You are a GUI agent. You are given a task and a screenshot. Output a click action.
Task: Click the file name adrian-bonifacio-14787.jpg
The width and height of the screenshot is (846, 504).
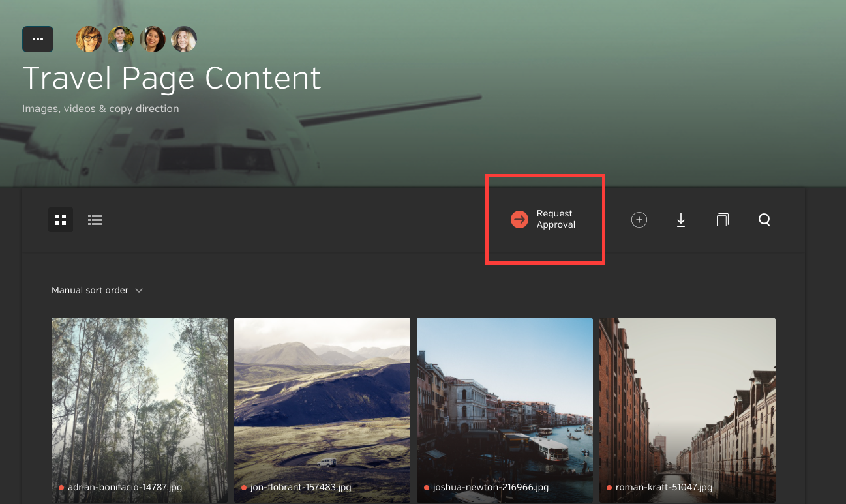click(x=125, y=487)
